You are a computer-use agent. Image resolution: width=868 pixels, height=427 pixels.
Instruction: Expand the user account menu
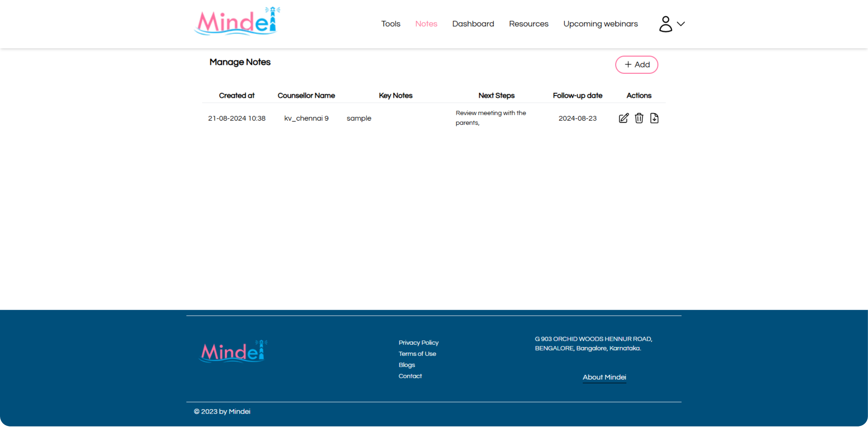(x=671, y=24)
